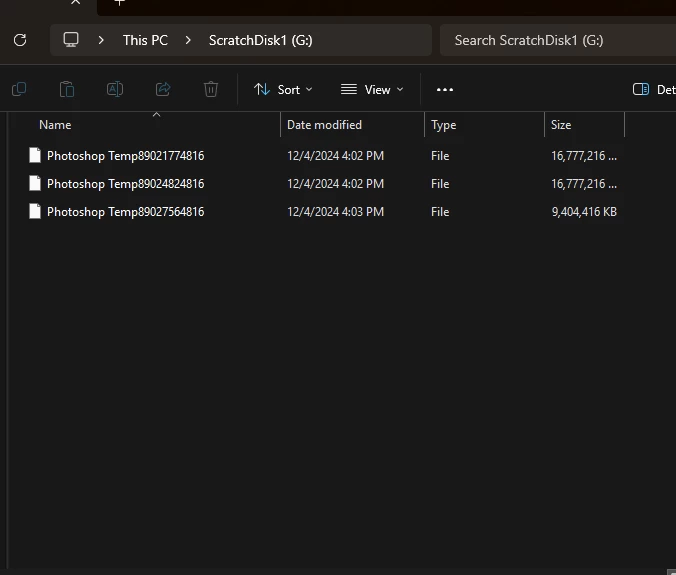Sort by Date modified column header
The image size is (676, 575).
point(324,125)
